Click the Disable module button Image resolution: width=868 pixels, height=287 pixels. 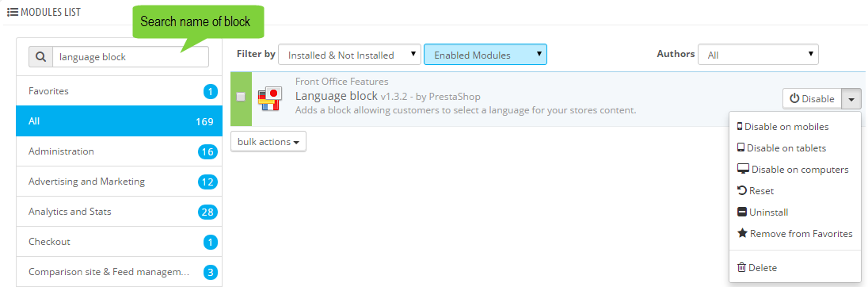tap(812, 98)
